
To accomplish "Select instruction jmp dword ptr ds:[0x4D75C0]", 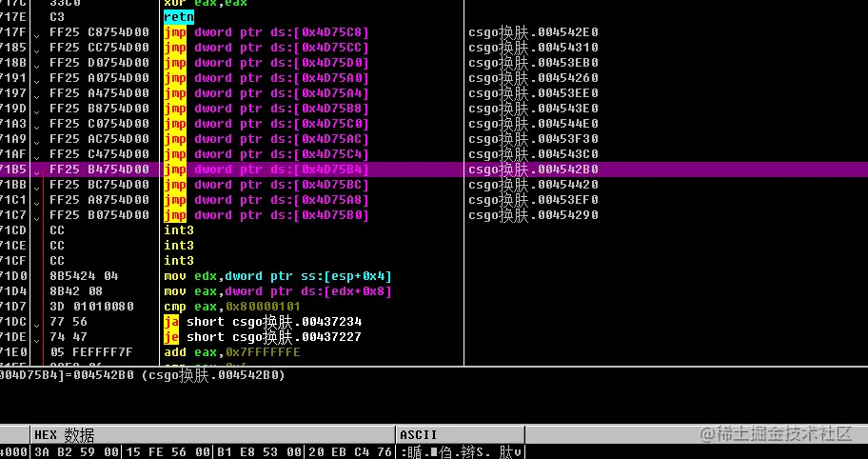I will click(266, 124).
